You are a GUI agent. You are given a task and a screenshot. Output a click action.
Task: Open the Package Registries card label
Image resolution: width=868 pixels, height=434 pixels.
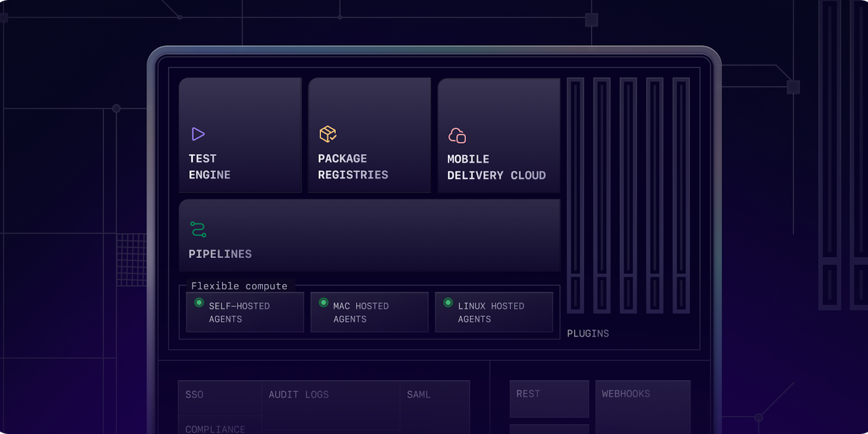coord(353,167)
